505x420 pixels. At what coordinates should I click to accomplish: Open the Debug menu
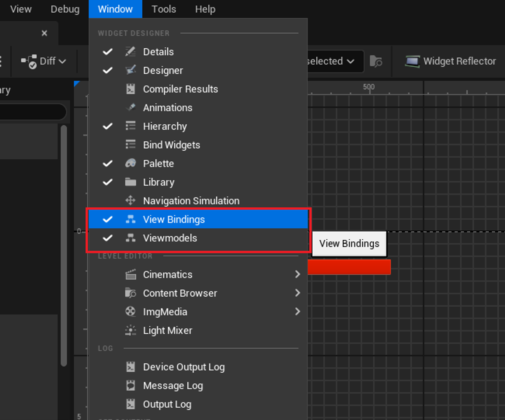click(65, 9)
